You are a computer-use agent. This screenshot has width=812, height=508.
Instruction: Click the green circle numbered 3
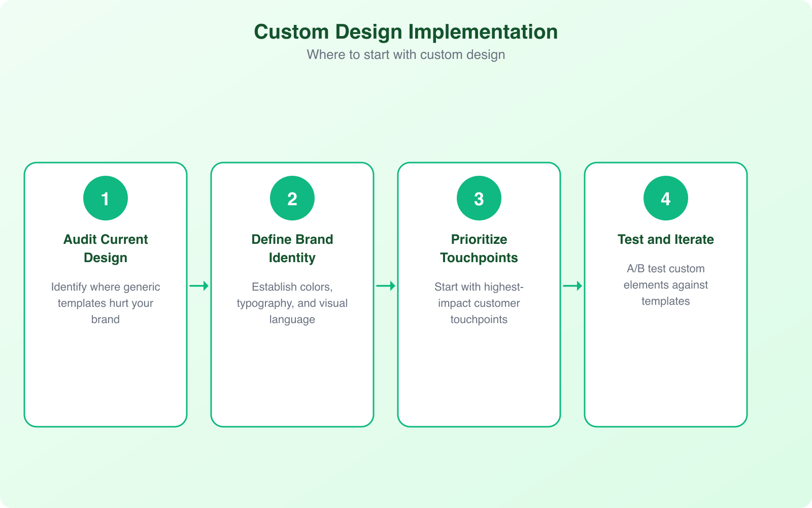pyautogui.click(x=479, y=198)
